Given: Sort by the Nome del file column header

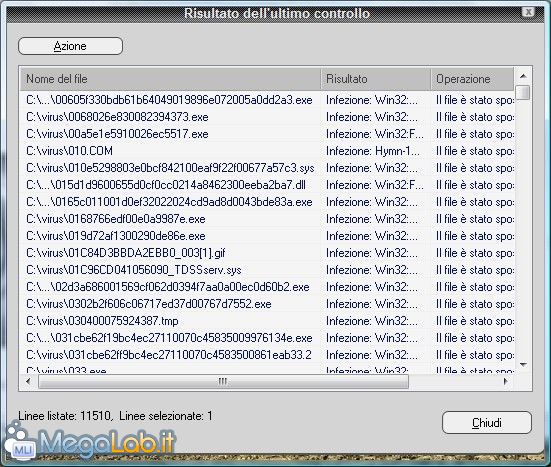Looking at the screenshot, I should click(171, 79).
